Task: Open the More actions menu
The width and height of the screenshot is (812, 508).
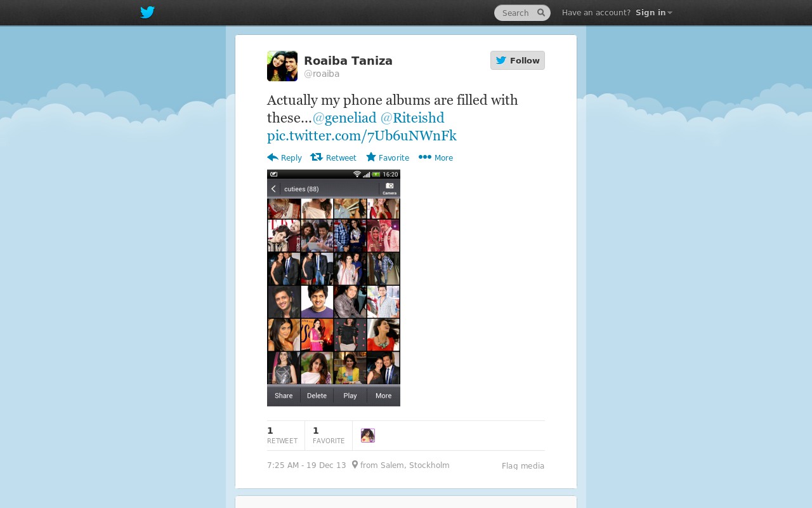Action: click(x=436, y=157)
